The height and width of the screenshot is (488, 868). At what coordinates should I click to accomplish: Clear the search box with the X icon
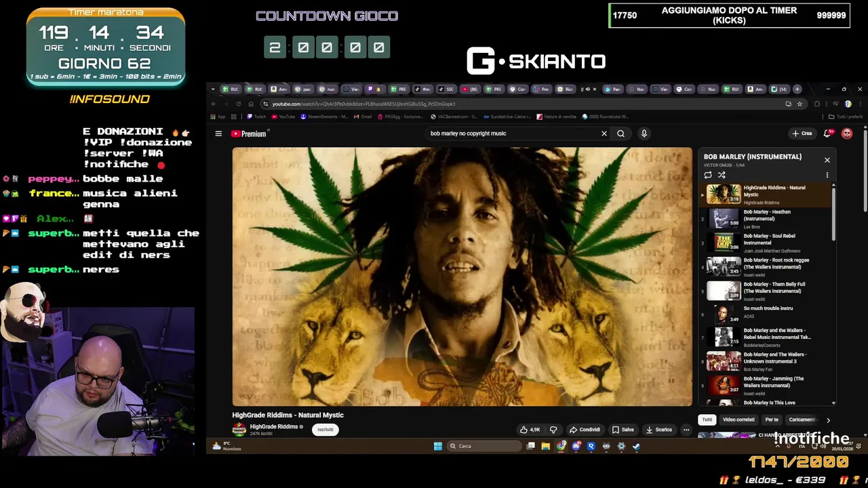pyautogui.click(x=604, y=134)
